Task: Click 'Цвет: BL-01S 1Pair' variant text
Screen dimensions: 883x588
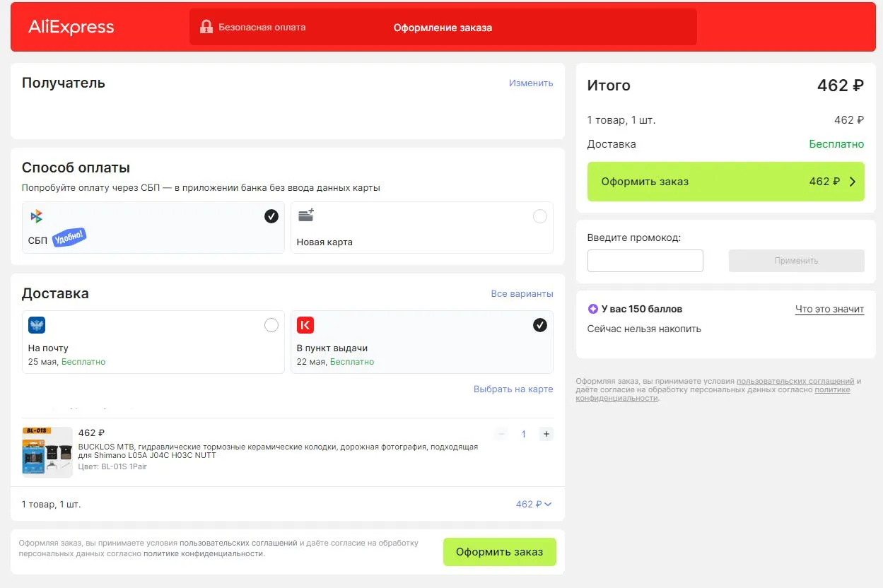Action: tap(112, 466)
